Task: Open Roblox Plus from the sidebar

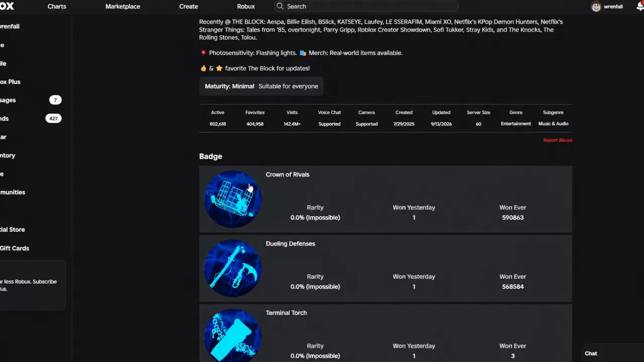Action: click(x=10, y=82)
